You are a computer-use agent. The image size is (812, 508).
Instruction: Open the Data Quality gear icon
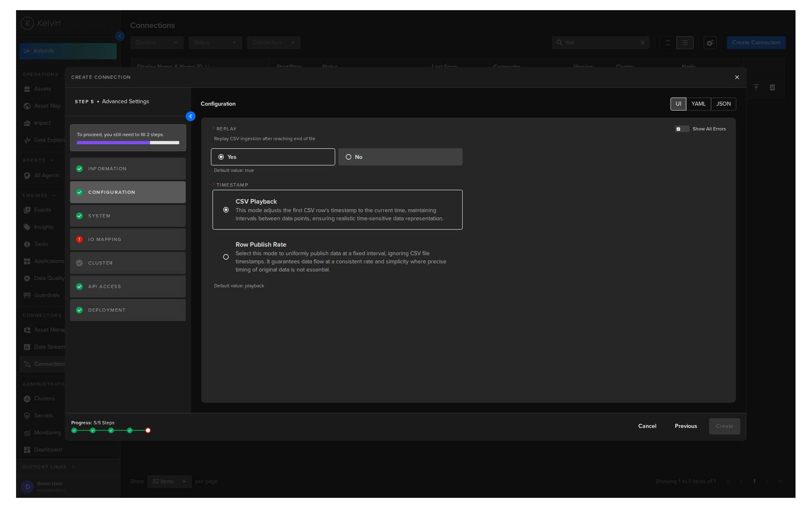tap(27, 279)
